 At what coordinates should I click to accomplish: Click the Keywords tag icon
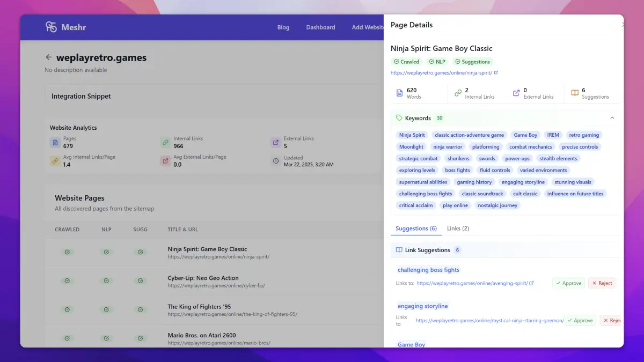[399, 118]
